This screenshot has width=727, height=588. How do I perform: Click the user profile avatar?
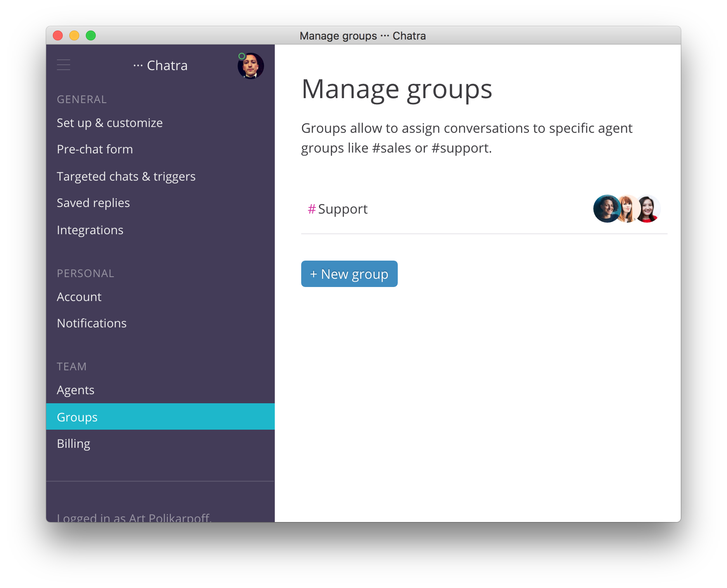click(251, 66)
